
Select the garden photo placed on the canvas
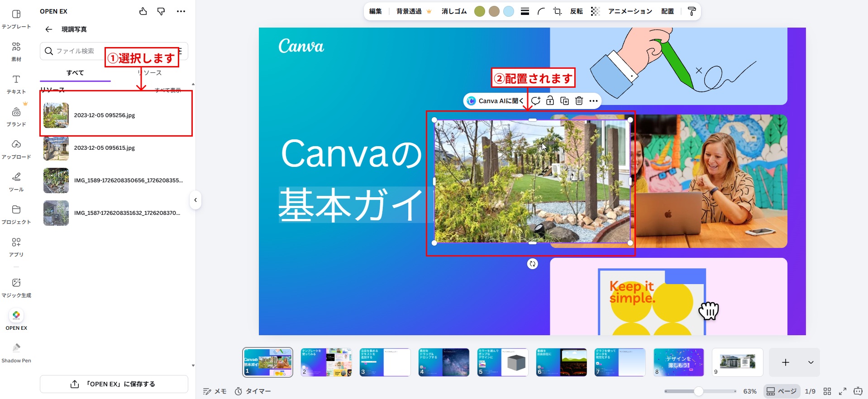pyautogui.click(x=532, y=181)
